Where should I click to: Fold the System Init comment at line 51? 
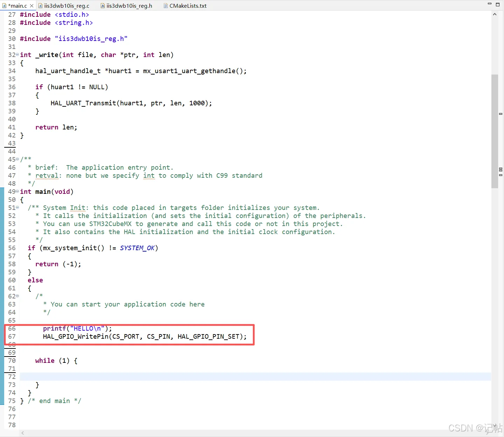17,207
